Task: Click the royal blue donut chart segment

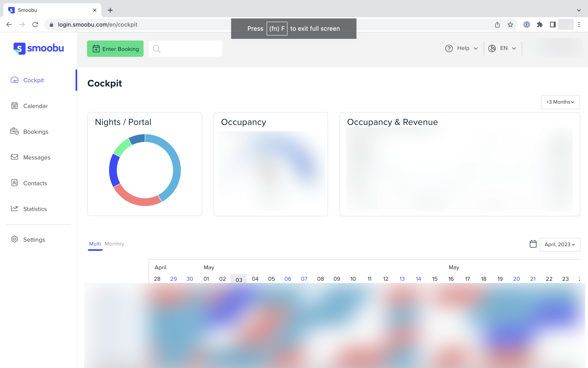Action: tap(114, 170)
